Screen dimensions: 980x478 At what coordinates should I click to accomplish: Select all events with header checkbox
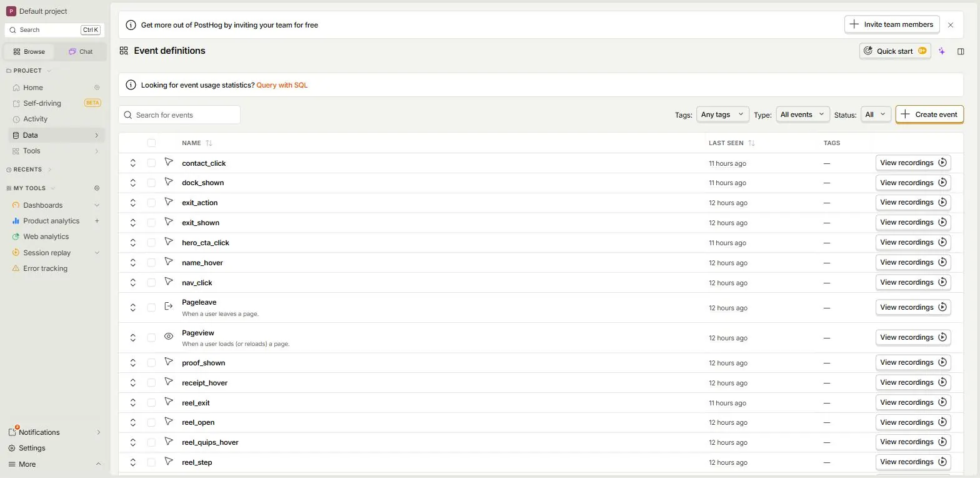pos(151,143)
